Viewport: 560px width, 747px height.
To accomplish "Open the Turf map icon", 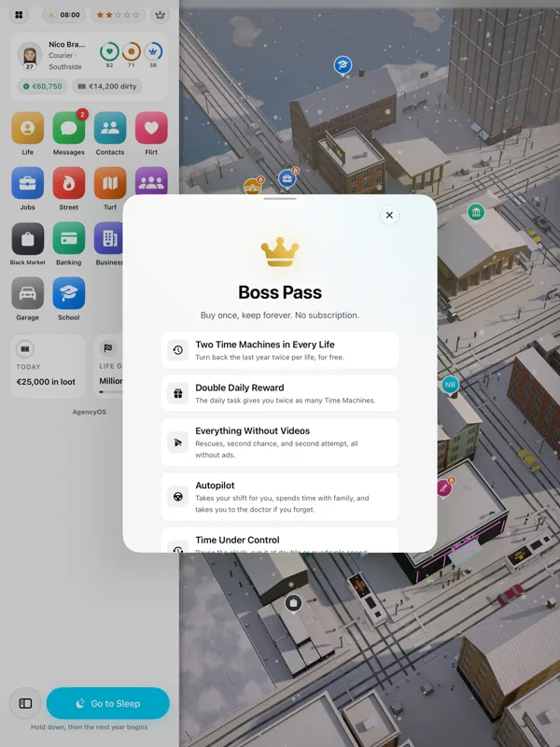I will [110, 183].
